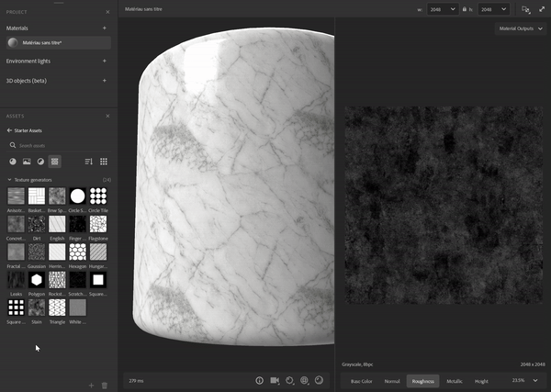551x392 pixels.
Task: Switch to the Metallic channel
Action: pos(455,381)
